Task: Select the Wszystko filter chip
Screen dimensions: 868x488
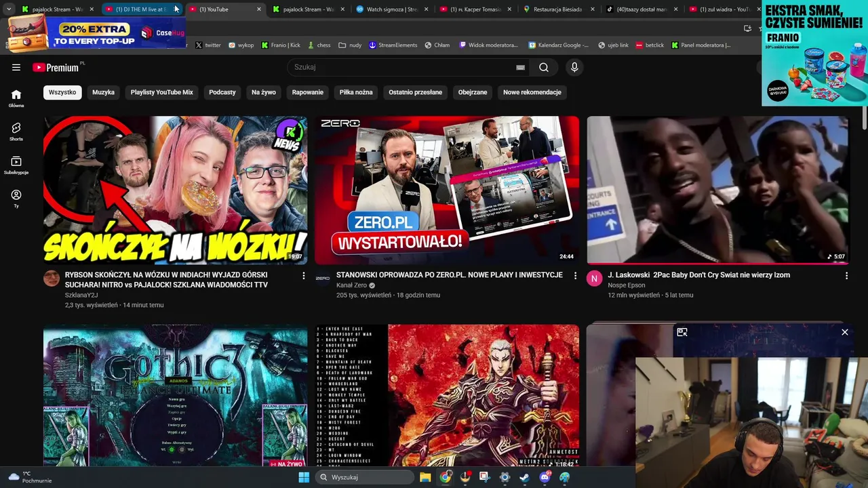Action: tap(62, 92)
